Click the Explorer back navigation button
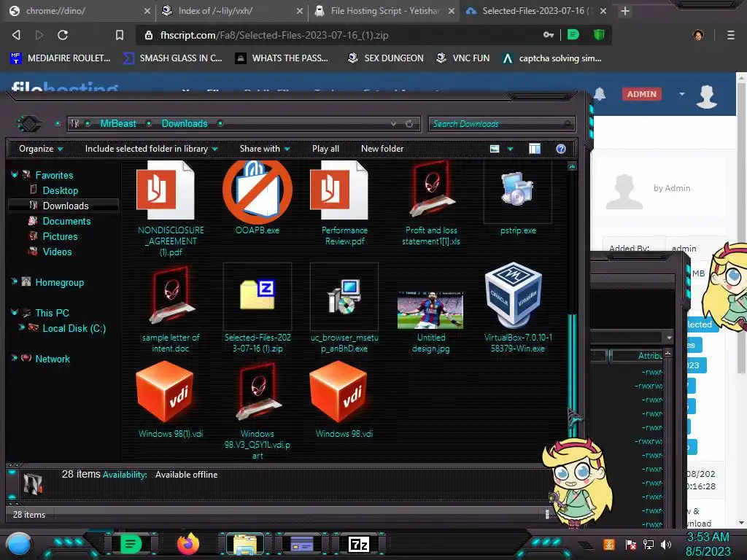747x560 pixels. 29,124
